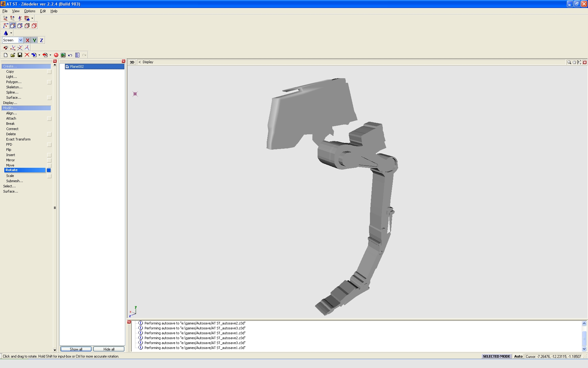Click the undo arrow icon
The height and width of the screenshot is (368, 588).
tap(70, 55)
